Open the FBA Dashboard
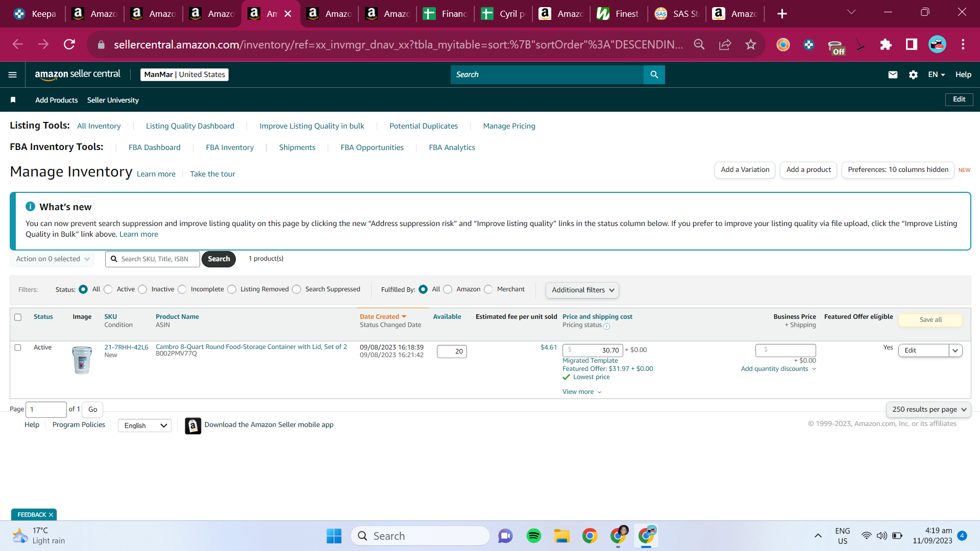Screen dimensions: 980x551 [x=155, y=147]
